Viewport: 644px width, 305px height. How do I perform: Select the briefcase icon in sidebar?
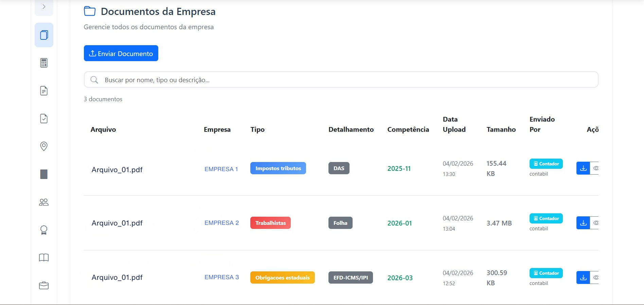click(x=44, y=286)
